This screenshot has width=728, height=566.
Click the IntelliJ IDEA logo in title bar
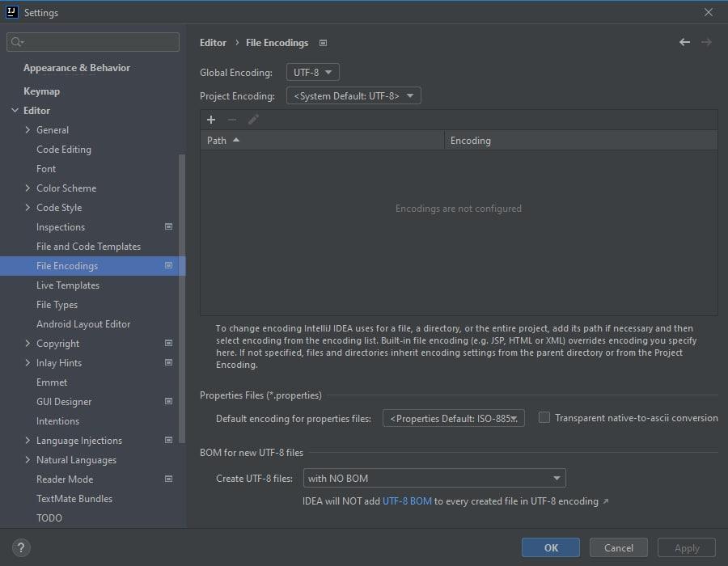coord(11,12)
